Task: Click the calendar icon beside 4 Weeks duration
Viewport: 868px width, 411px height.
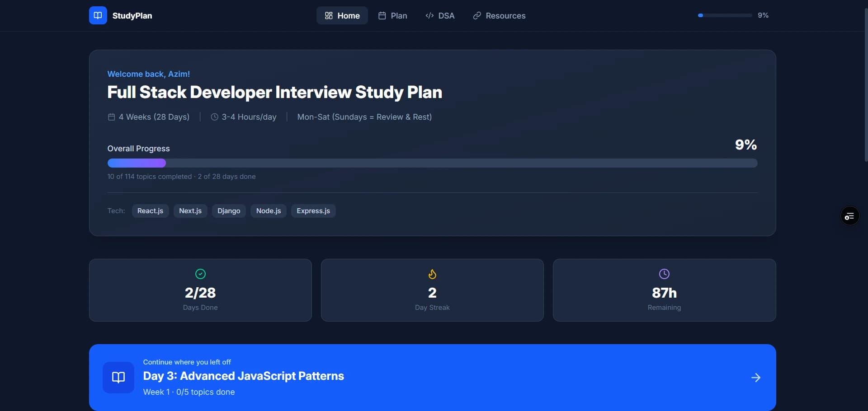Action: coord(111,117)
